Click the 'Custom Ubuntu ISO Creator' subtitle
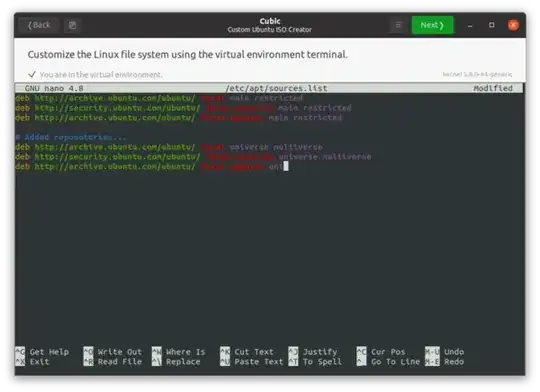Image resolution: width=540 pixels, height=392 pixels. point(270,30)
